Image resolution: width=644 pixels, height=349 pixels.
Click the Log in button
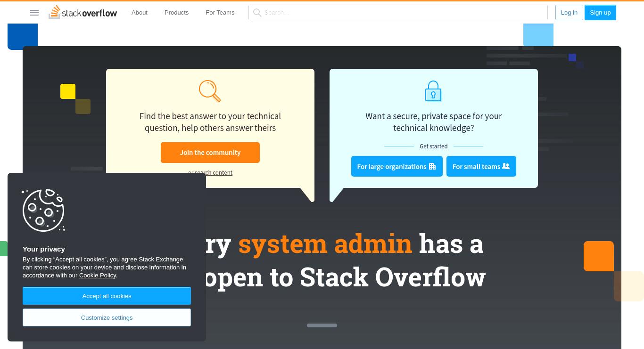(x=569, y=13)
